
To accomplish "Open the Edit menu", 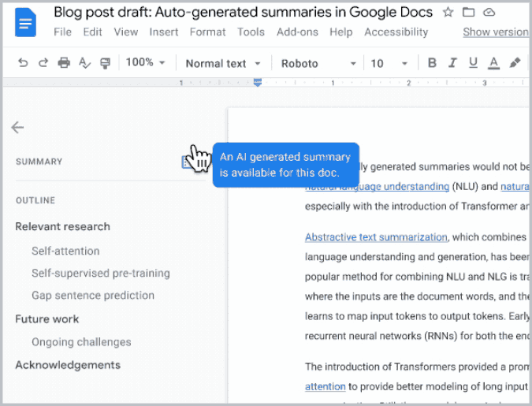I will pyautogui.click(x=92, y=32).
